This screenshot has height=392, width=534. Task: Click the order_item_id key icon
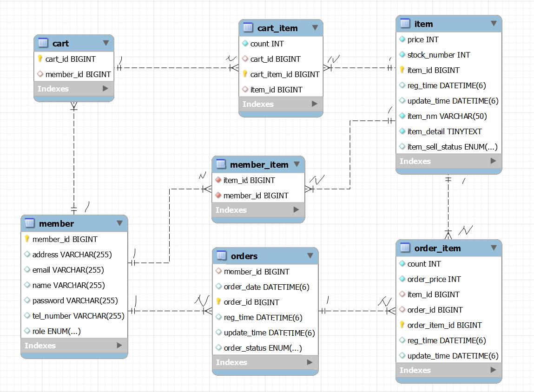[402, 325]
